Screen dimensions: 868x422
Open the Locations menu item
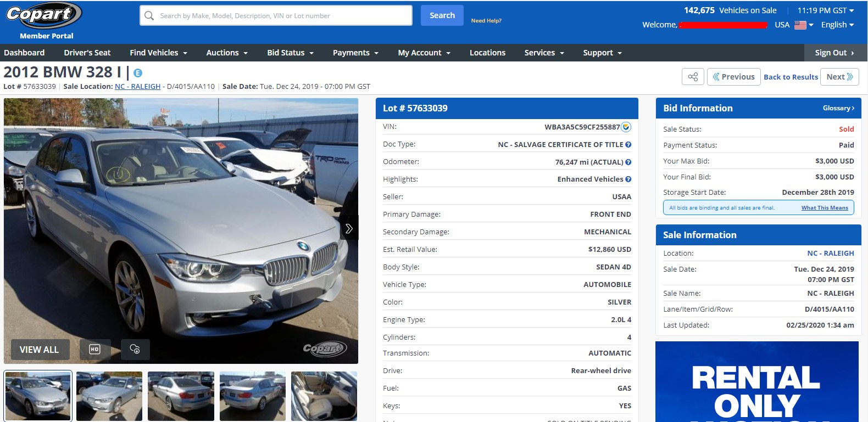tap(487, 53)
